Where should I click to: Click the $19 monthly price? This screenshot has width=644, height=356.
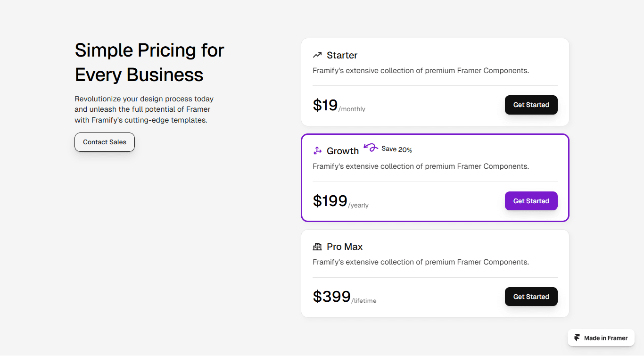pos(339,105)
